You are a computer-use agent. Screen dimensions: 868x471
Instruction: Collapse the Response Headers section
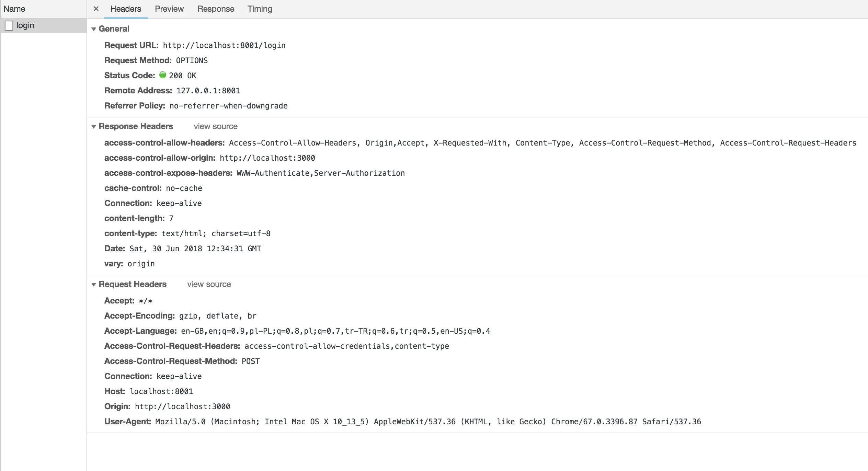[94, 127]
